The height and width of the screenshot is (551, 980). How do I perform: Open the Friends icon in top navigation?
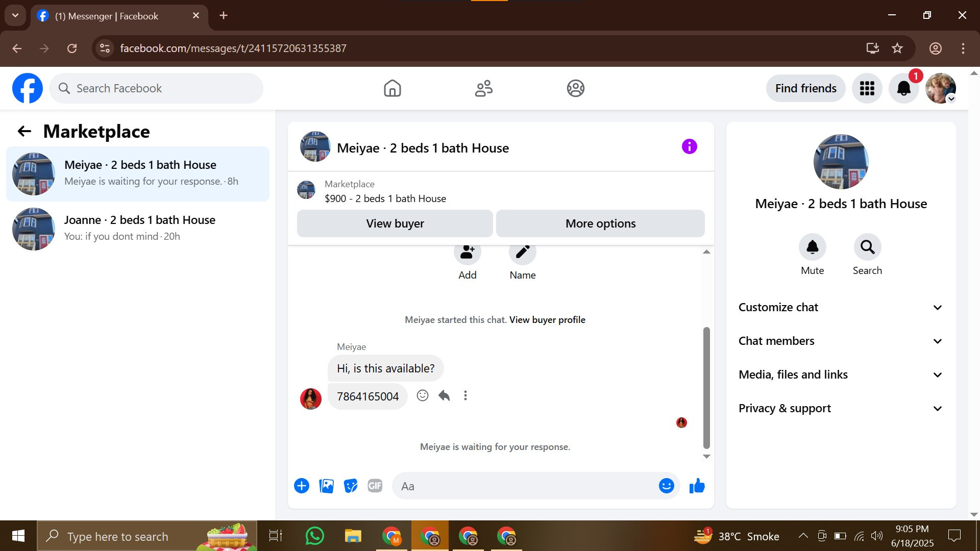tap(483, 88)
